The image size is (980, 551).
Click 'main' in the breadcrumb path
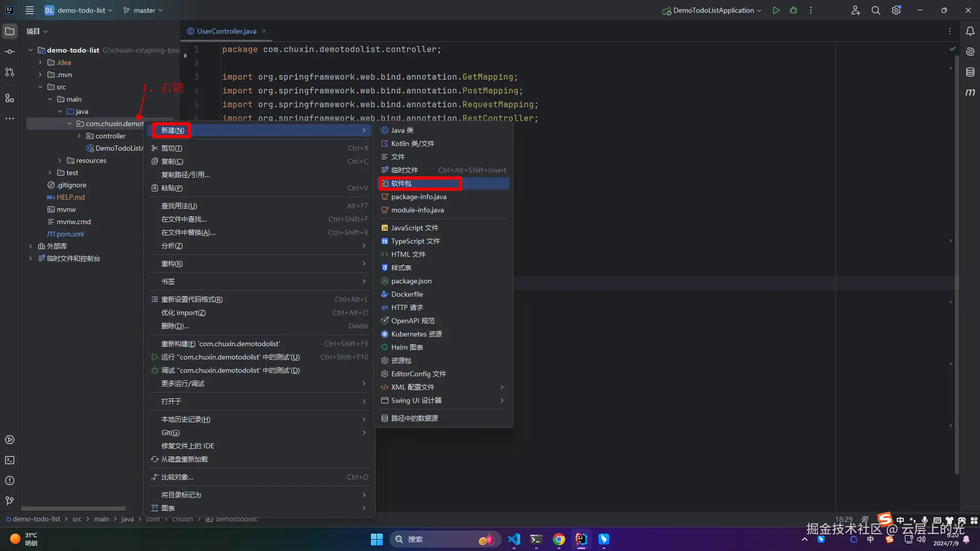101,519
